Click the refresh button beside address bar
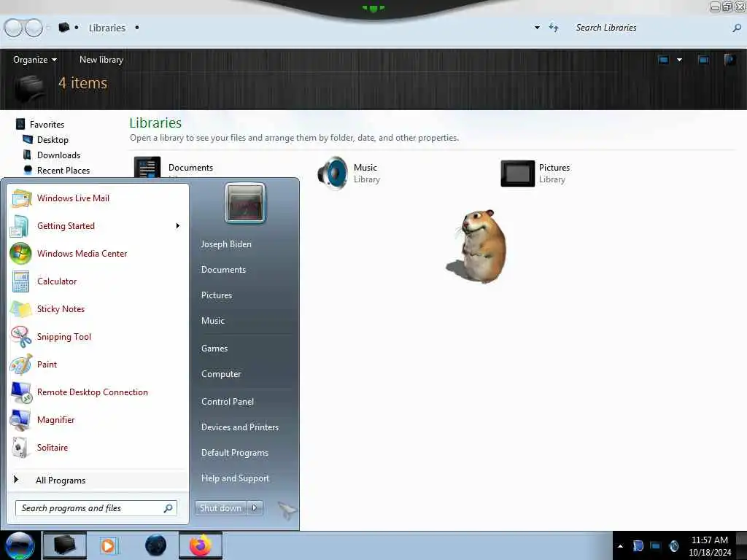747x560 pixels. [554, 28]
